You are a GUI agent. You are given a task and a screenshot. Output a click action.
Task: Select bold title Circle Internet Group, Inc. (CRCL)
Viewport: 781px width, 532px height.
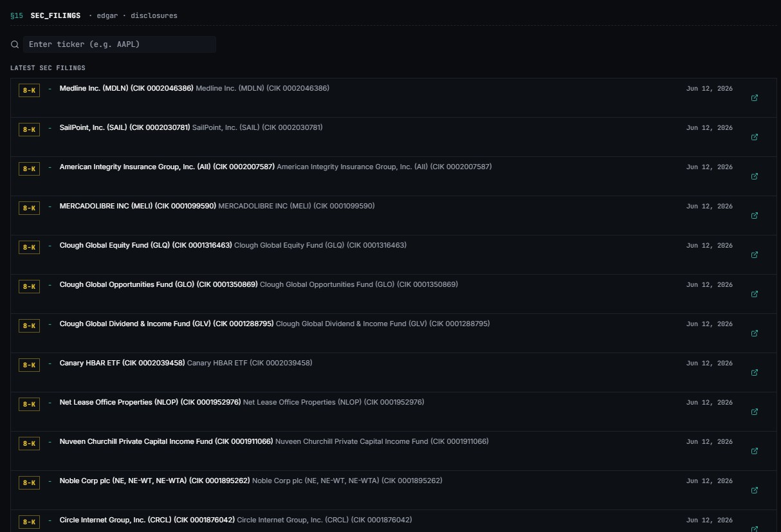click(147, 520)
